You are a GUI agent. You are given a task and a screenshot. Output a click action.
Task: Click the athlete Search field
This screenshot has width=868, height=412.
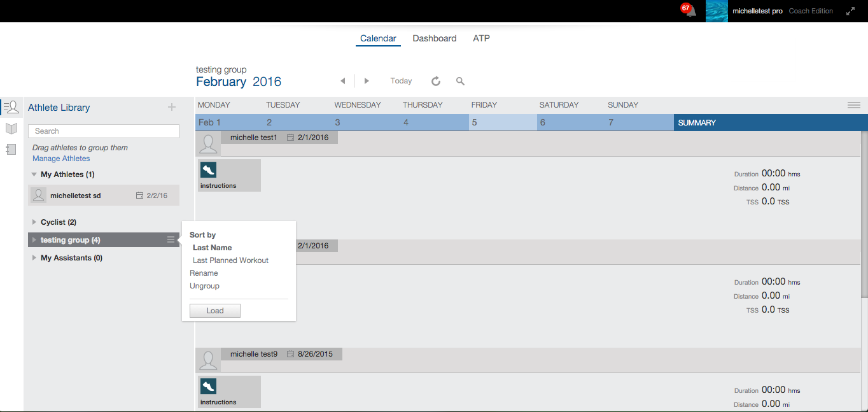104,131
